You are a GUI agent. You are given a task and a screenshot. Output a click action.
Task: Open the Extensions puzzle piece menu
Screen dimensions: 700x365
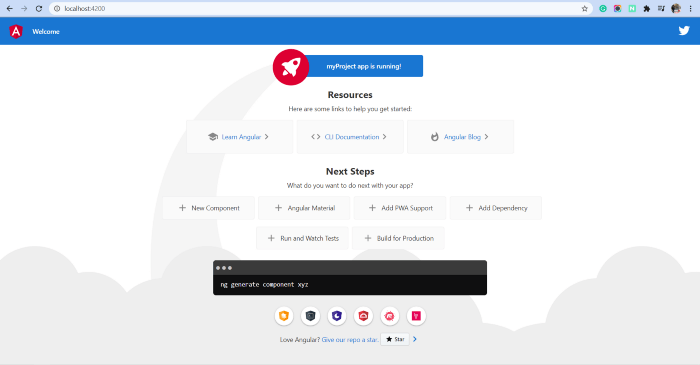646,8
